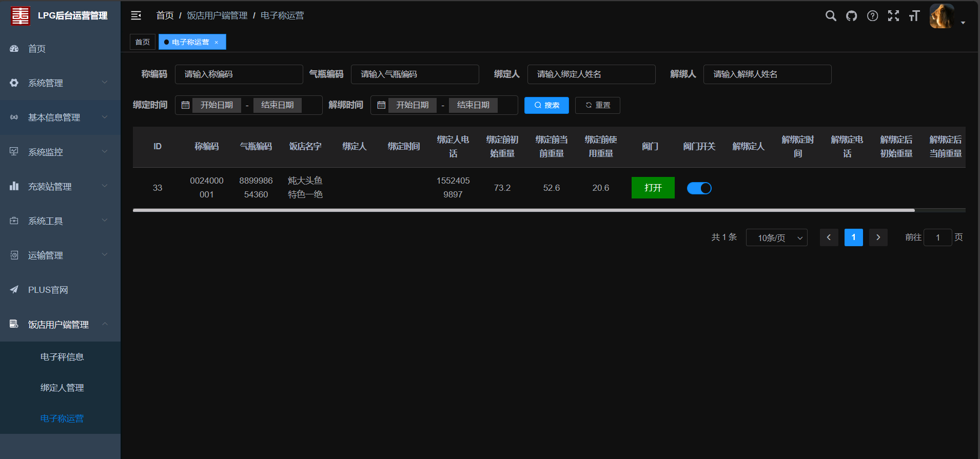The image size is (980, 459).
Task: Collapse sidebar with hamburger icon
Action: click(136, 15)
